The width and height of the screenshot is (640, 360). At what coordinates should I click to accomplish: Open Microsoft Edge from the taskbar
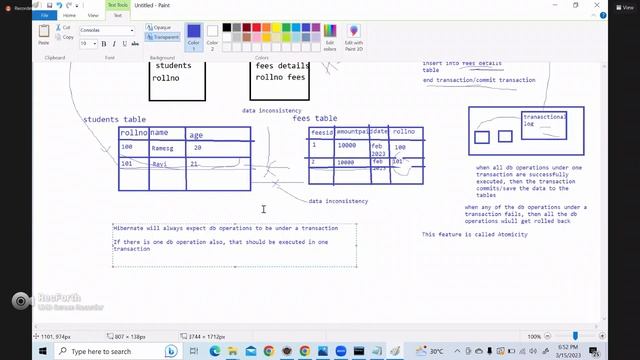click(215, 351)
